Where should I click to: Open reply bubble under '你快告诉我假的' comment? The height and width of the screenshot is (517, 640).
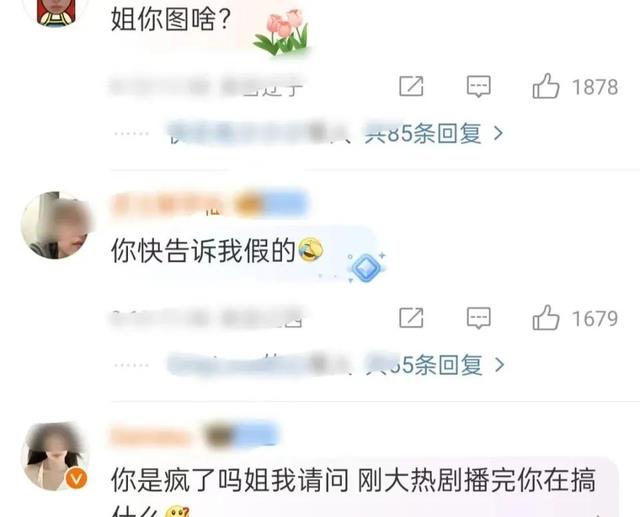click(478, 318)
